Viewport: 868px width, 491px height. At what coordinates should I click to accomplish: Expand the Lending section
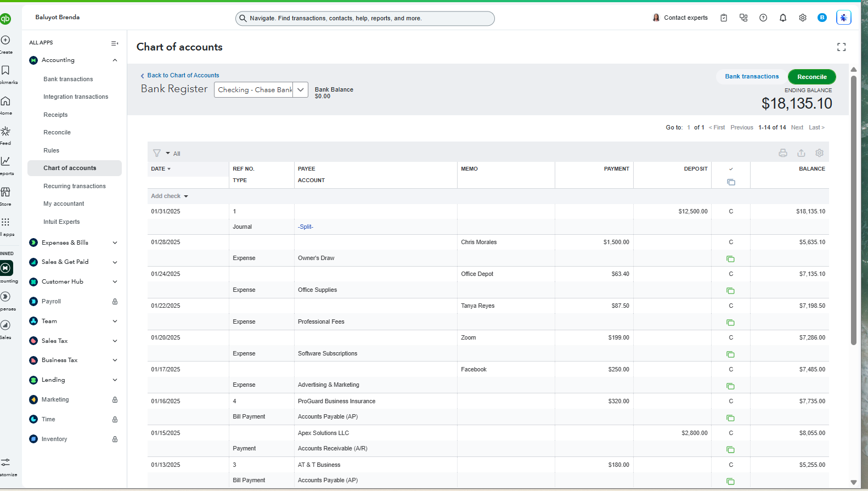pos(115,380)
